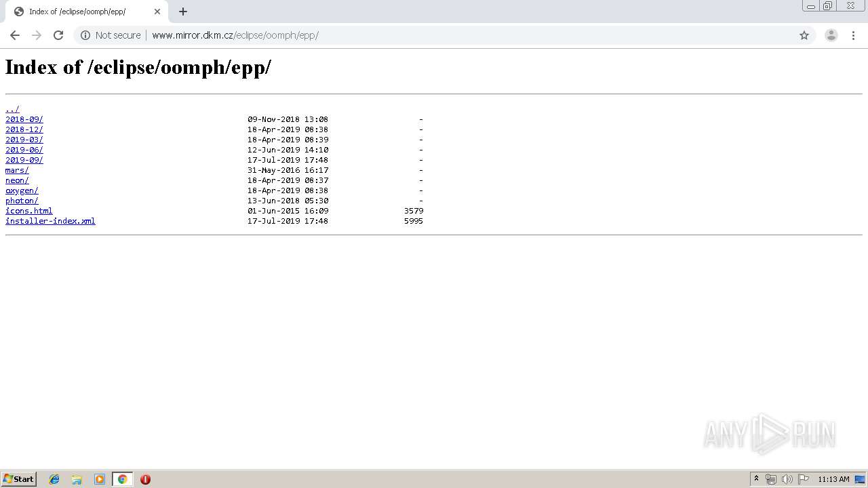Viewport: 868px width, 488px height.
Task: Minimize the Chrome window
Action: [811, 6]
